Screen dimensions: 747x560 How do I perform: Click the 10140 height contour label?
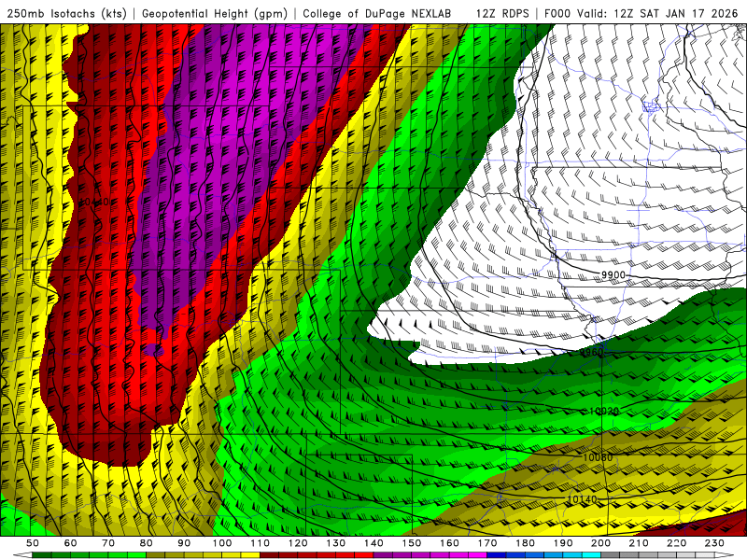pyautogui.click(x=582, y=499)
